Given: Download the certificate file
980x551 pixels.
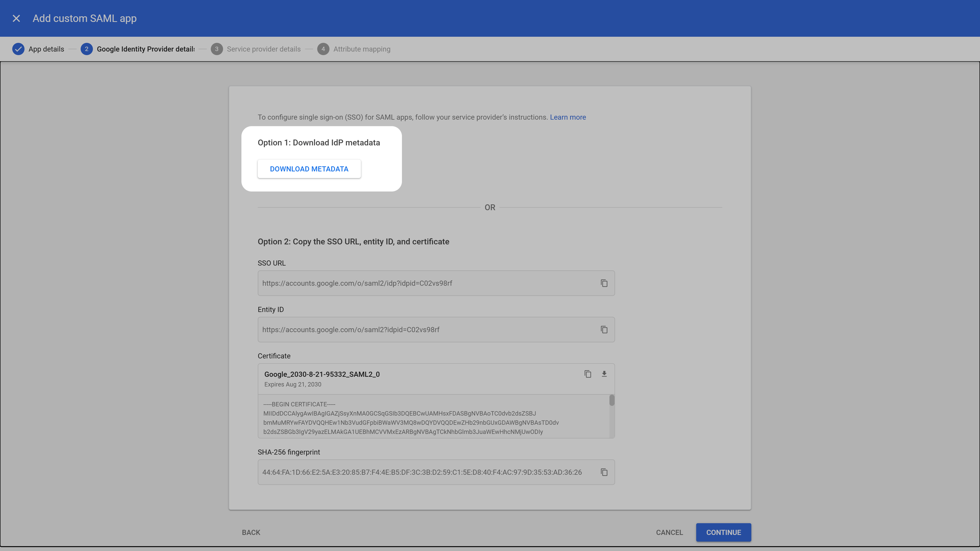Looking at the screenshot, I should (x=604, y=374).
